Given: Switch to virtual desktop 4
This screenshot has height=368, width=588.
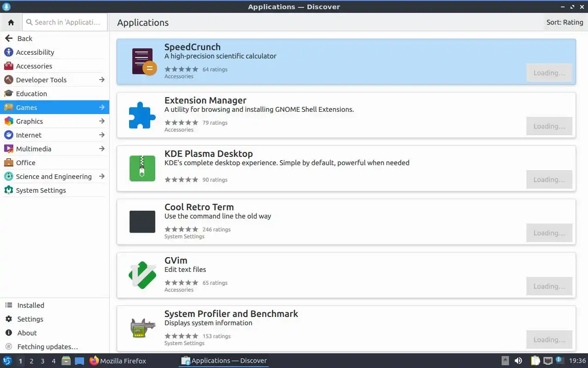Looking at the screenshot, I should click(54, 361).
